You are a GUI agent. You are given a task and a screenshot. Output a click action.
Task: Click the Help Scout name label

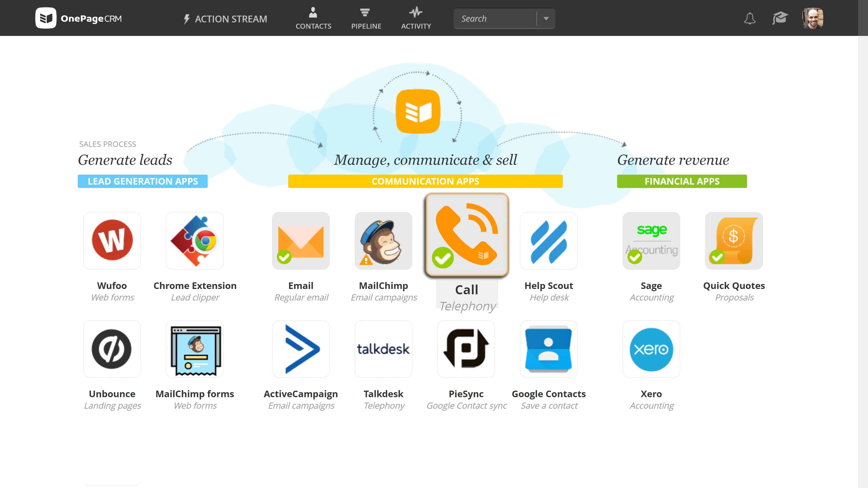pyautogui.click(x=549, y=286)
